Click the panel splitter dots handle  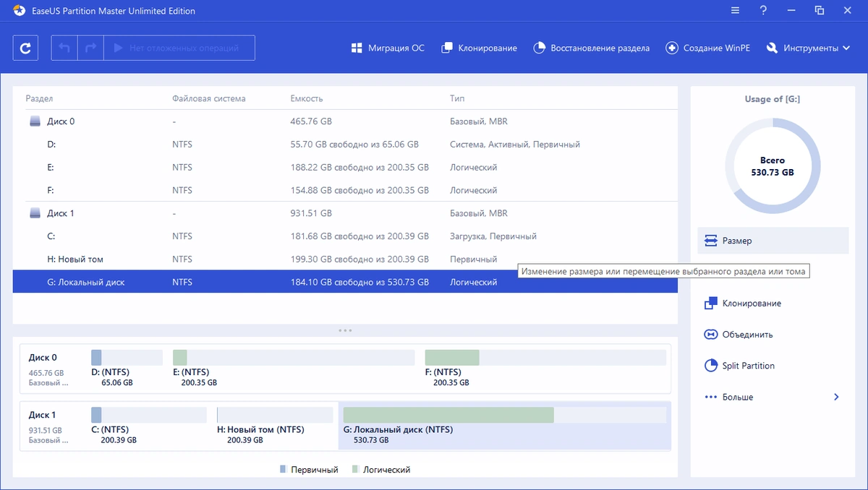[345, 330]
